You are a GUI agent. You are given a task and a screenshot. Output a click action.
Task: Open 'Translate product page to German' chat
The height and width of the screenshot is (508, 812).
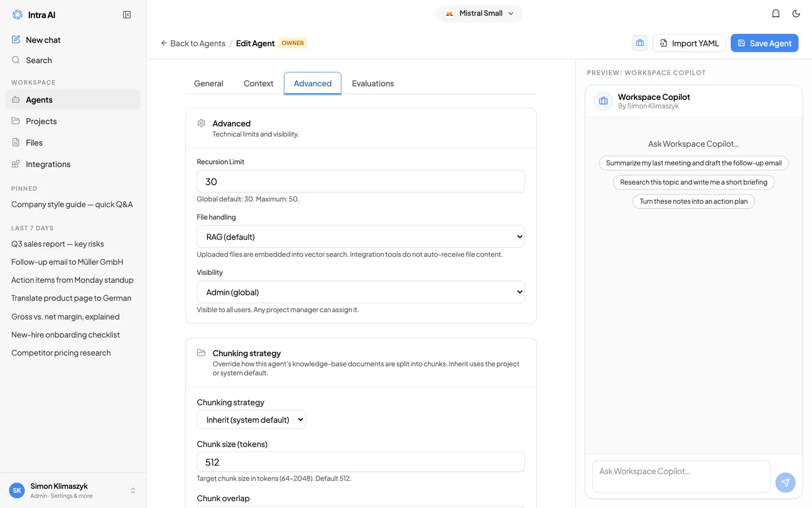73,298
